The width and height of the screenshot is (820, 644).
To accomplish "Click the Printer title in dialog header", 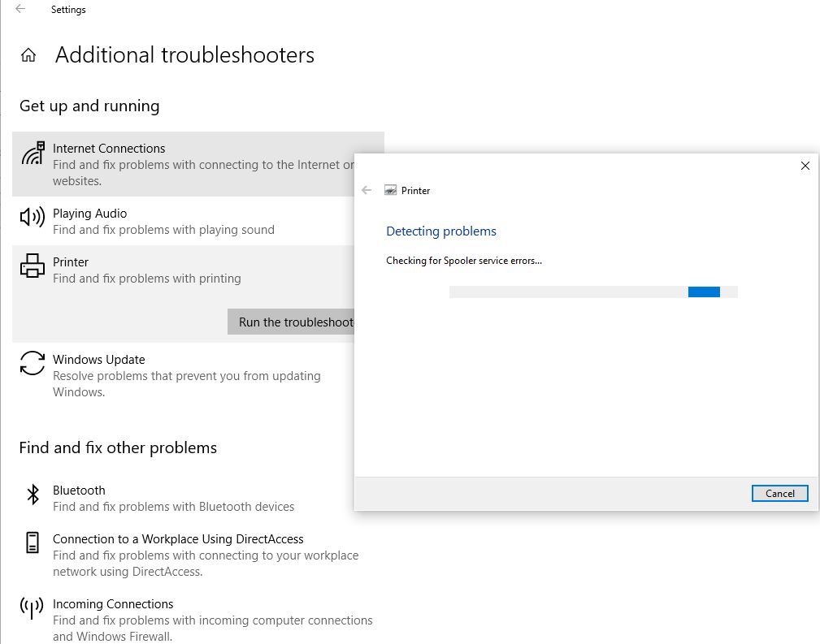I will [416, 191].
